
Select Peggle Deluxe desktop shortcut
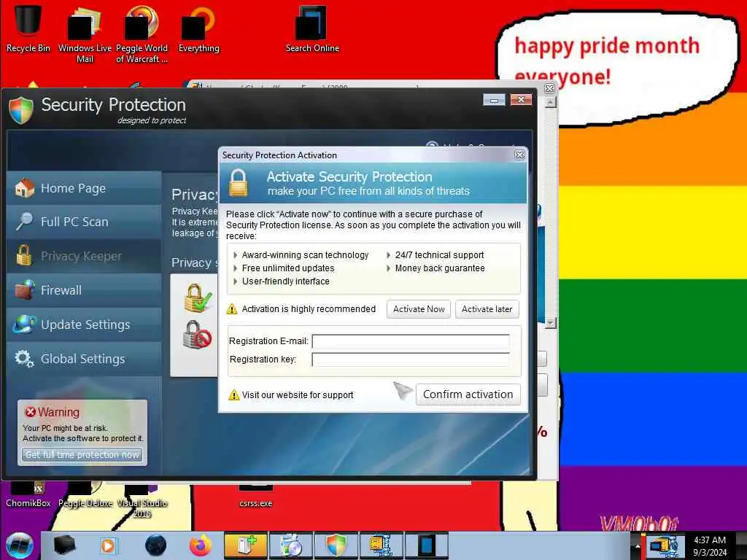pyautogui.click(x=85, y=497)
